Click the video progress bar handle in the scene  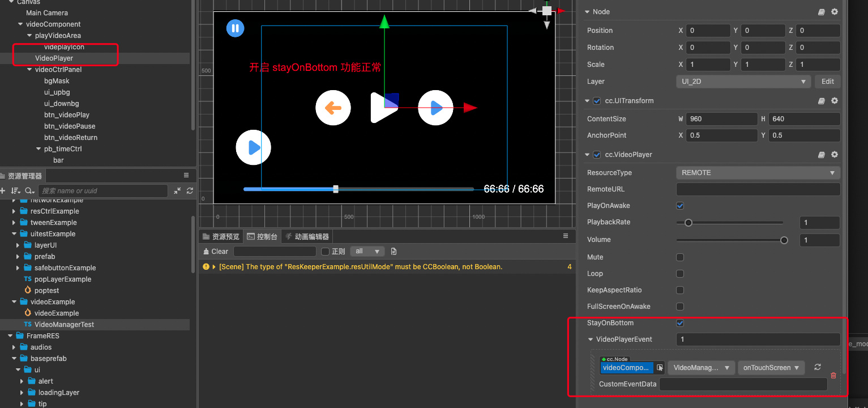click(x=336, y=189)
